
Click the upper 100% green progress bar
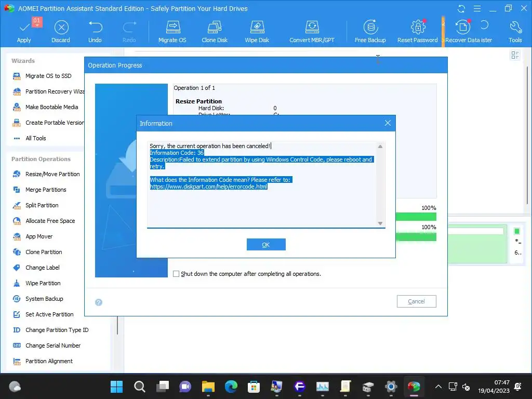pyautogui.click(x=416, y=217)
